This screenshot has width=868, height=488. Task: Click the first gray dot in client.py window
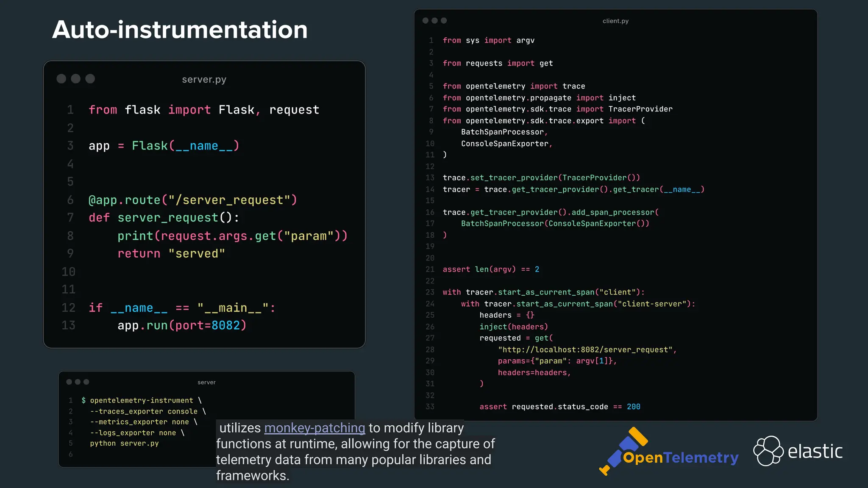426,20
